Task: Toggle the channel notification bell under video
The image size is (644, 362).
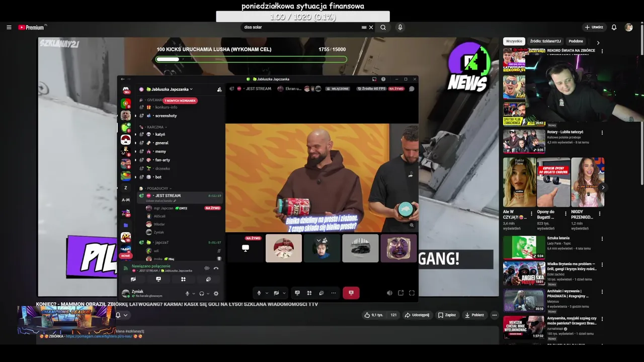Action: tap(118, 315)
